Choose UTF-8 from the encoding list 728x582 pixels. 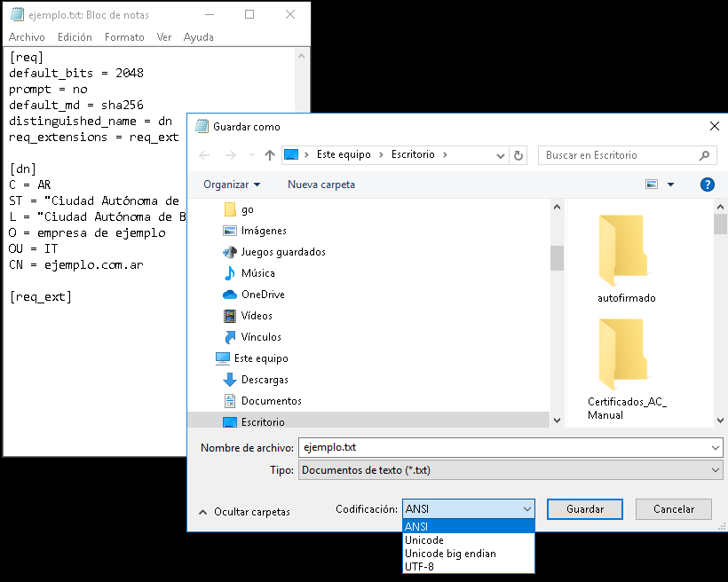point(419,566)
